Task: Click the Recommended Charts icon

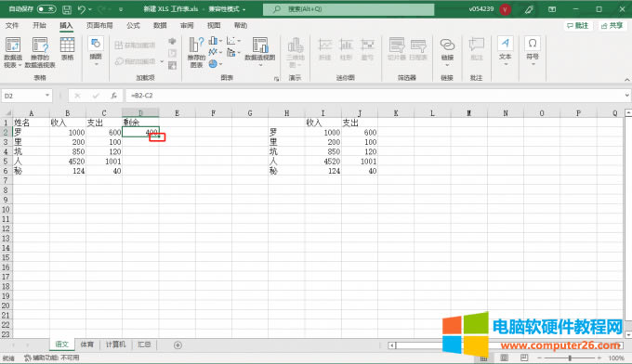Action: pos(196,52)
